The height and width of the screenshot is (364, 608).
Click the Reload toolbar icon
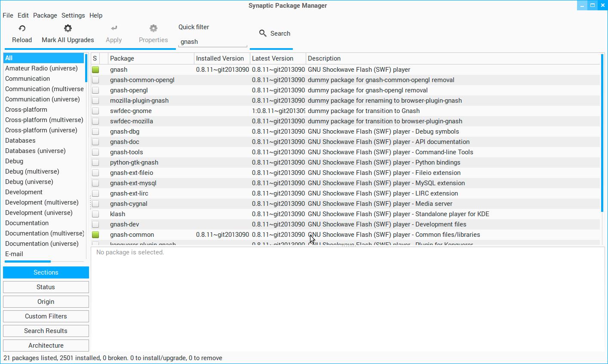tap(22, 28)
